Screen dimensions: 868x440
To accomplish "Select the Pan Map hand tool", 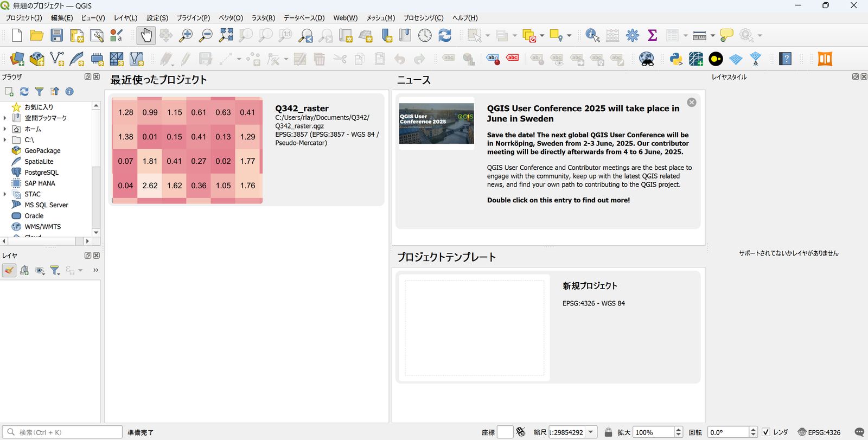I will click(146, 36).
